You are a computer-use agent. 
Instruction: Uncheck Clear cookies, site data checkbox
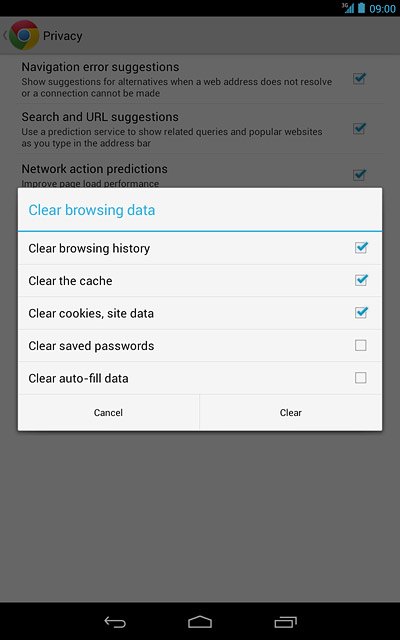361,313
